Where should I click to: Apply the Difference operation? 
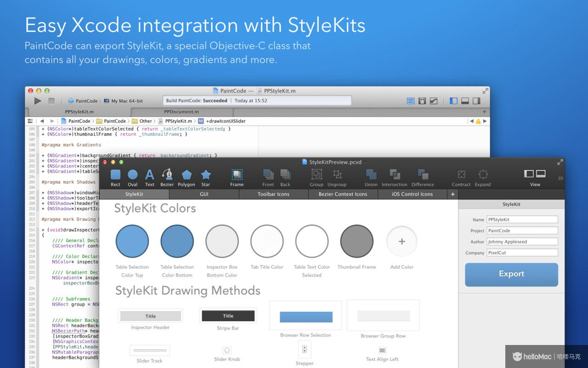423,175
